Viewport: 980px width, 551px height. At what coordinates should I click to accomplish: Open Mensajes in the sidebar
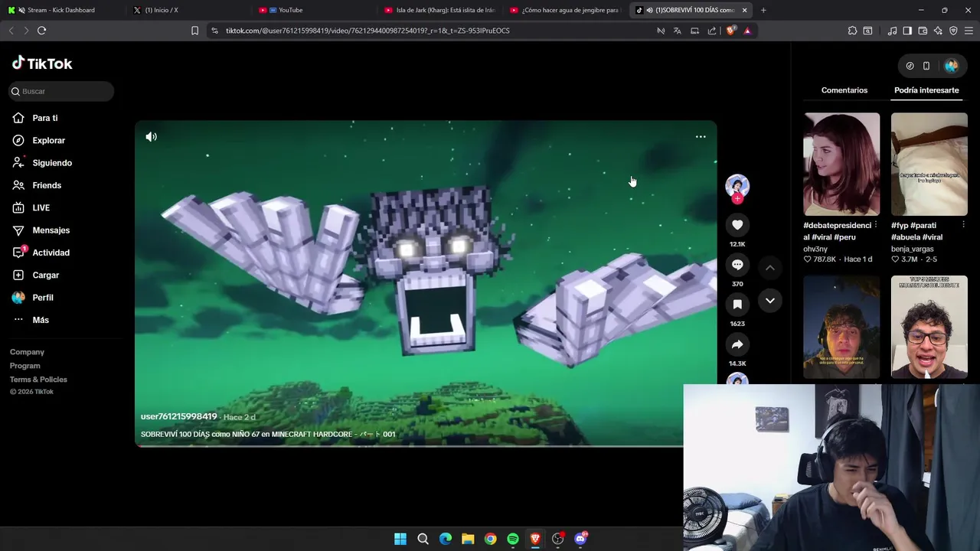click(x=51, y=230)
